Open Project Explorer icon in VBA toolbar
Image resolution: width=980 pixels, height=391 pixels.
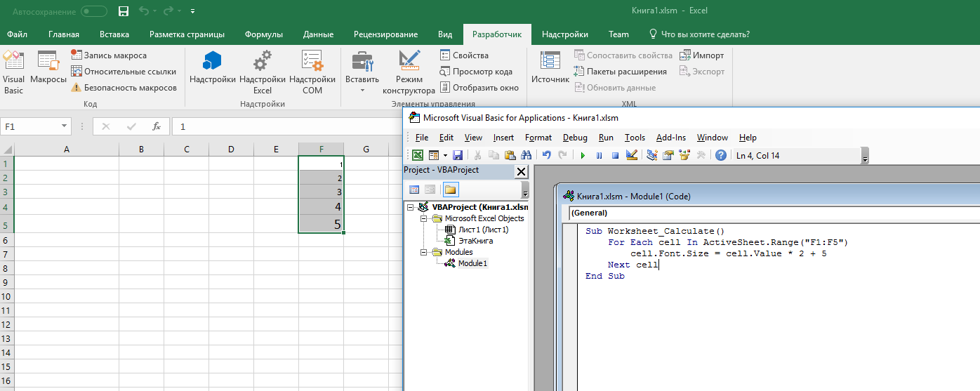[652, 155]
